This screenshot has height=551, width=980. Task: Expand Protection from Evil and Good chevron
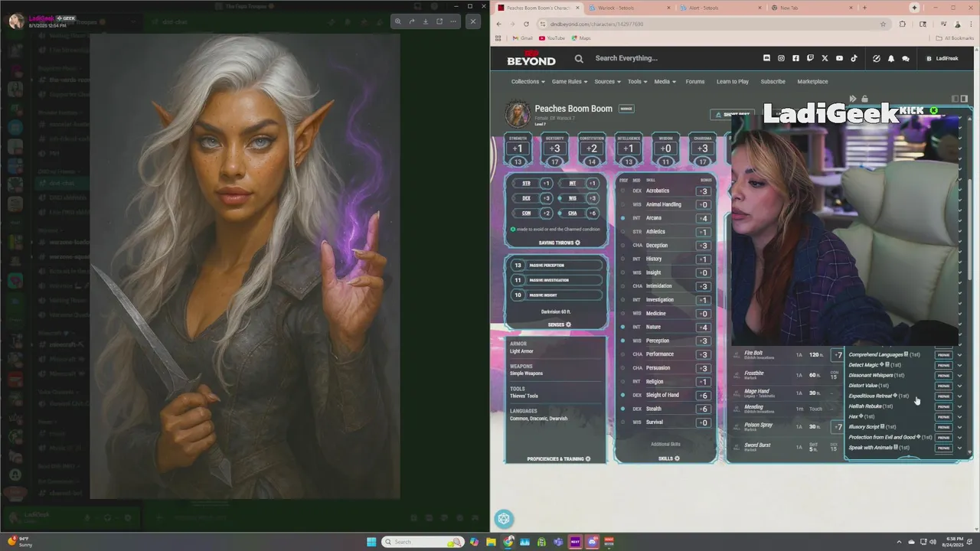[x=959, y=438]
